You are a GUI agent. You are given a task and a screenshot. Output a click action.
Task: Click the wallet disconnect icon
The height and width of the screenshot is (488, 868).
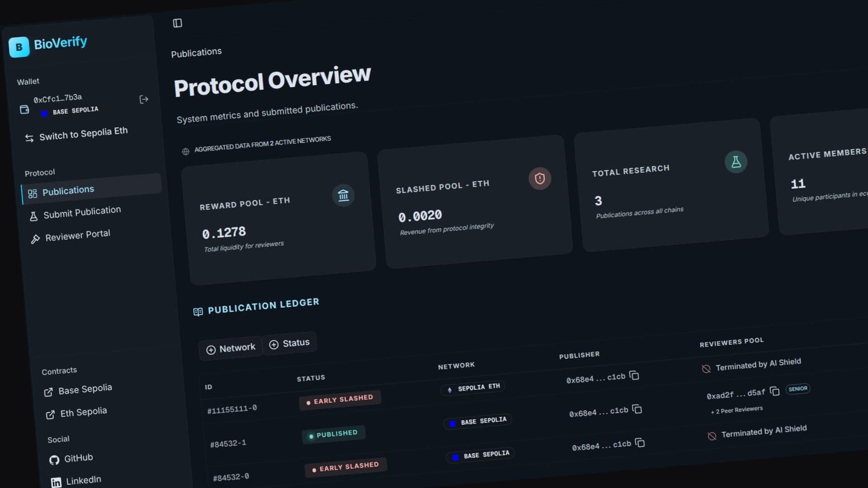(144, 99)
